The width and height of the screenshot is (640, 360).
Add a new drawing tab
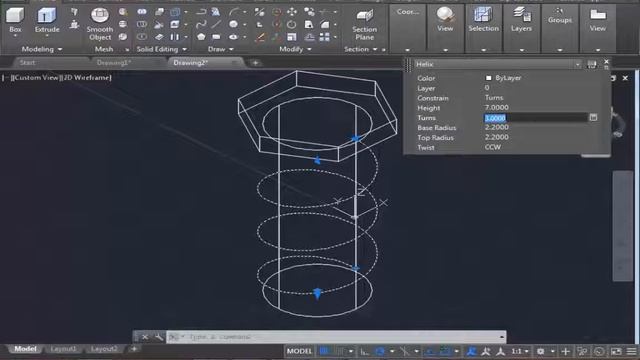256,63
